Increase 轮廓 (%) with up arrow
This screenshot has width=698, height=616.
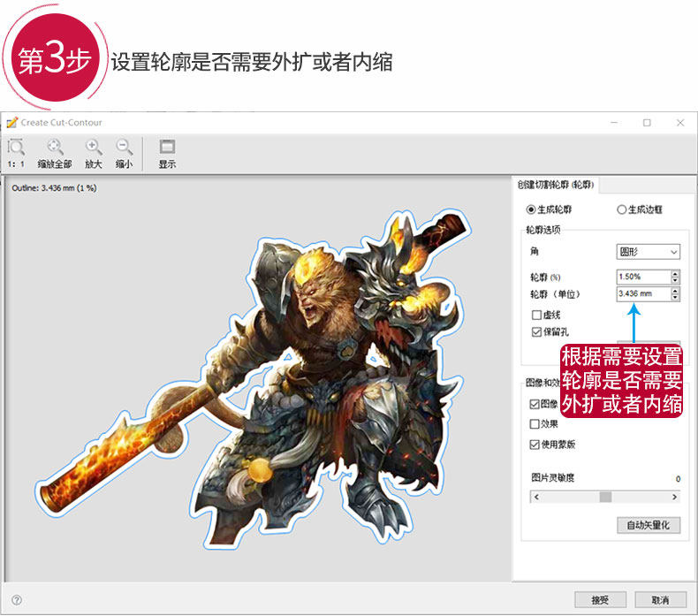tap(675, 273)
